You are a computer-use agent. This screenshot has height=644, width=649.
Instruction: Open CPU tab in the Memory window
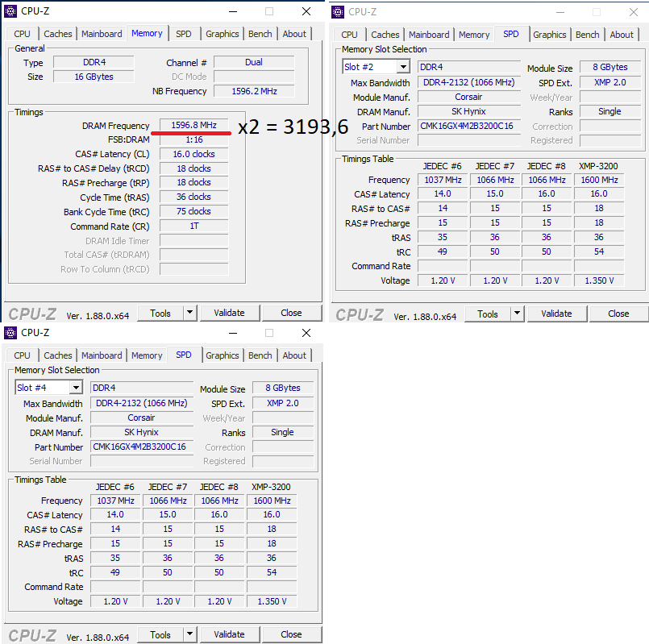(x=22, y=34)
